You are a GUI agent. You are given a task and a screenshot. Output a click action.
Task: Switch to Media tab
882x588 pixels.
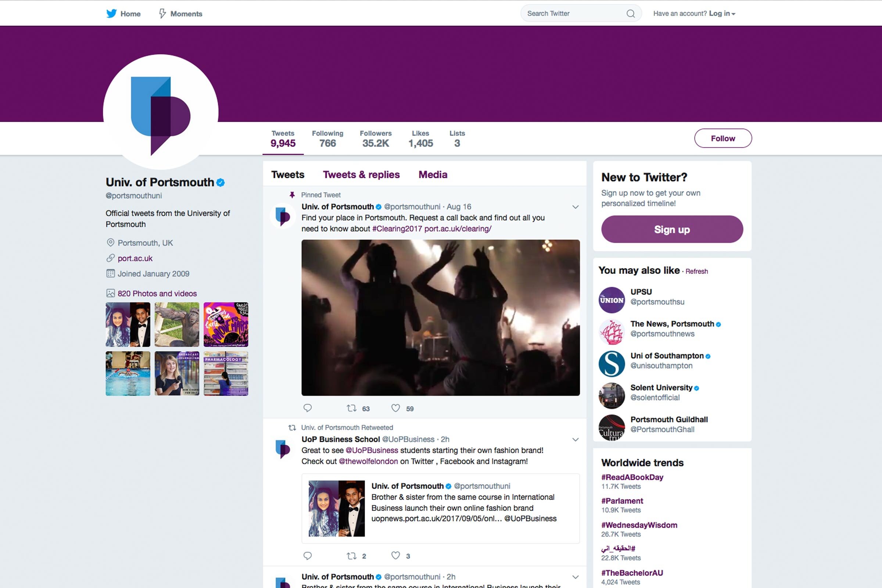pos(433,175)
